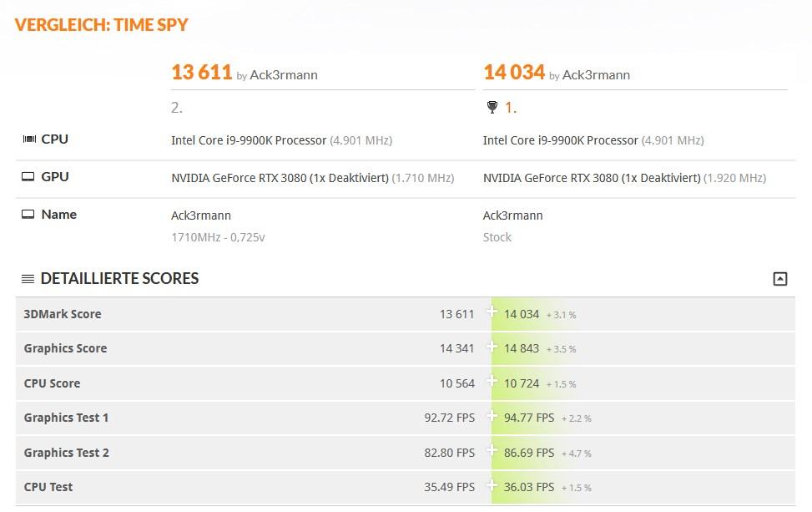Click the CPU chip icon
Viewport: 812px width, 512px height.
coord(29,139)
